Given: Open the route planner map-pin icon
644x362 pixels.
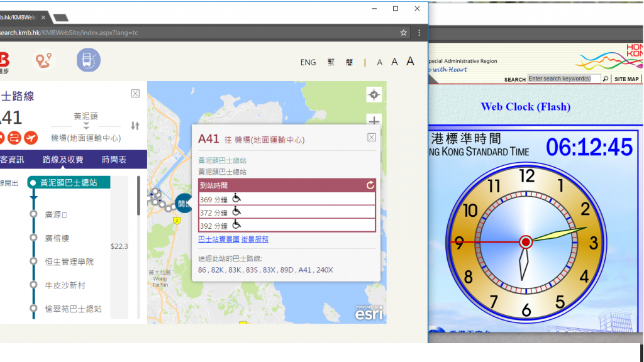Looking at the screenshot, I should pos(43,60).
